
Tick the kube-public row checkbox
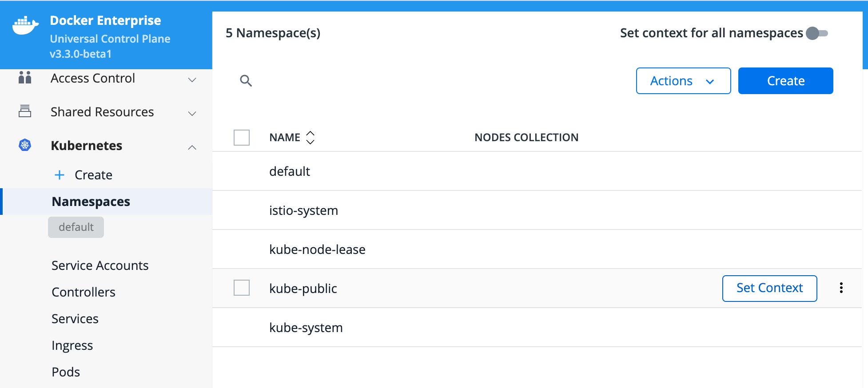(x=242, y=288)
